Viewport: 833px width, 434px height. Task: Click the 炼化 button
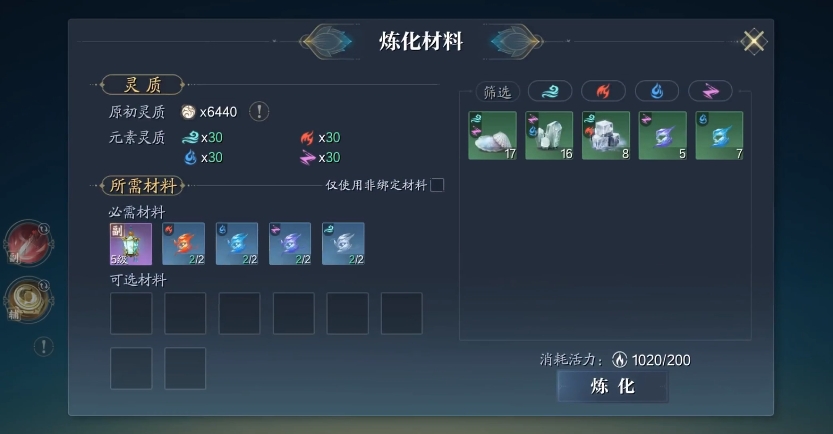[613, 386]
